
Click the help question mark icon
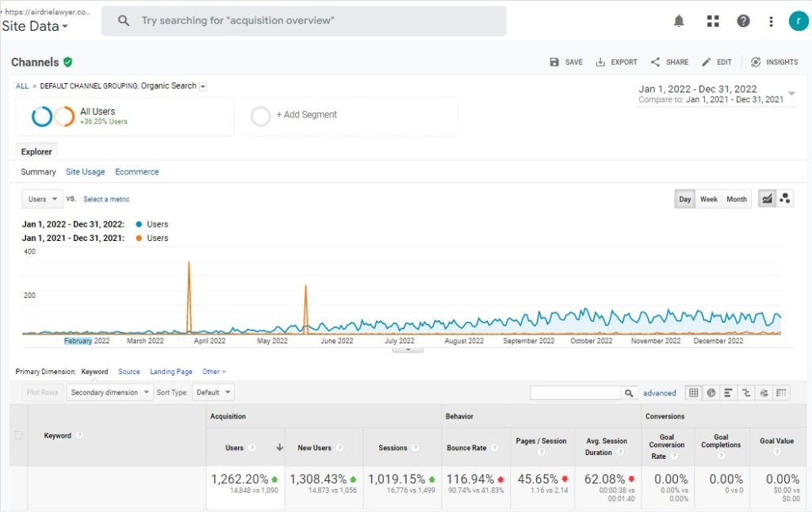pyautogui.click(x=743, y=21)
